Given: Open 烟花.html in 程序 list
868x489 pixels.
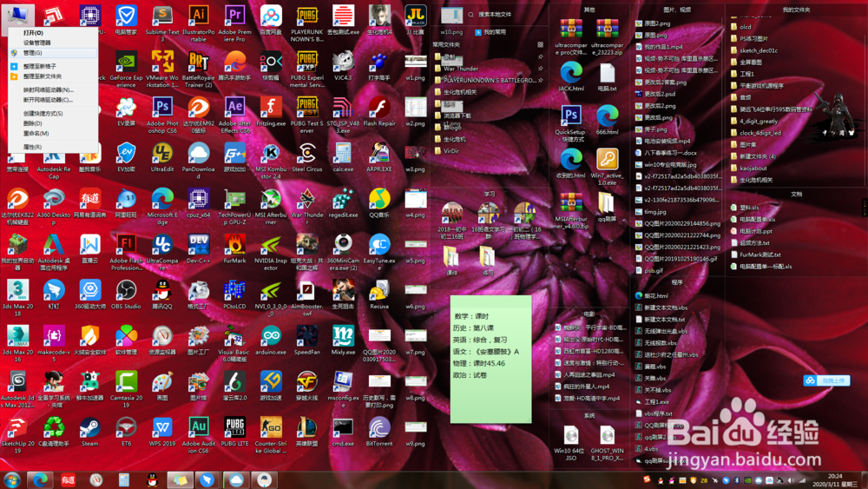Looking at the screenshot, I should [x=652, y=295].
